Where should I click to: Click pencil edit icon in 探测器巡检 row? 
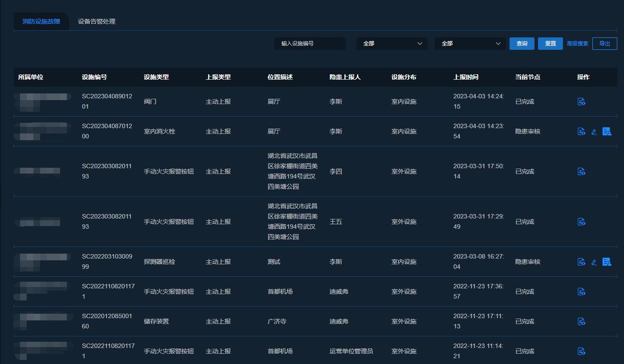pos(594,262)
